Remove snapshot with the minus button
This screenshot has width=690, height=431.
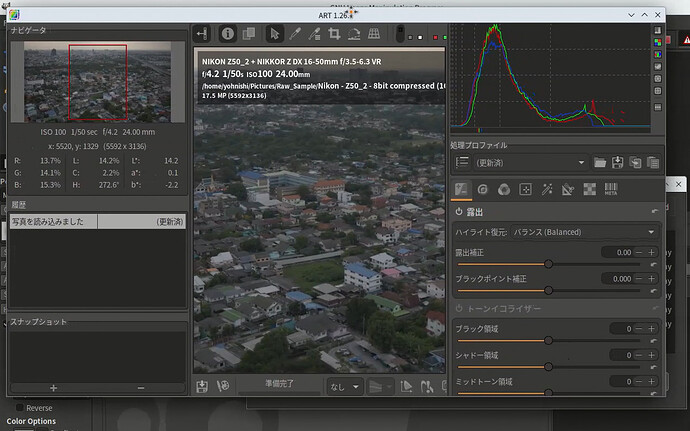[140, 387]
